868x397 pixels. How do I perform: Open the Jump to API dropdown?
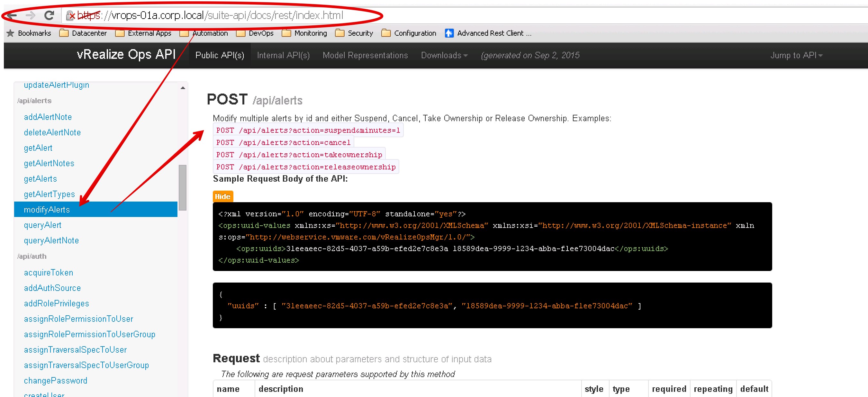796,55
